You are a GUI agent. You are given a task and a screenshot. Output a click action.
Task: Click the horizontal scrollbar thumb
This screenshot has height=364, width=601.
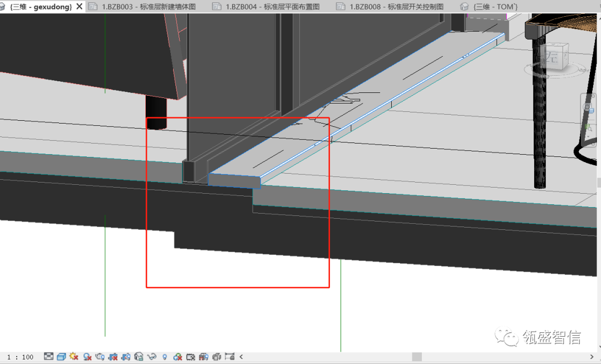coord(417,357)
